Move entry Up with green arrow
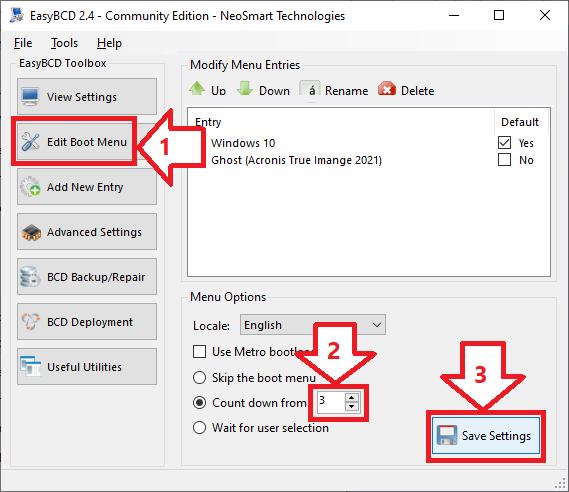The width and height of the screenshot is (569, 492). pyautogui.click(x=208, y=90)
